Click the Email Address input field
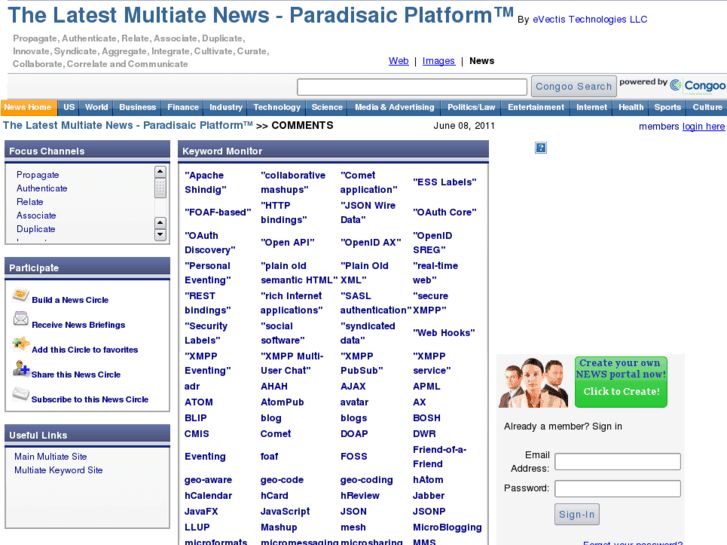This screenshot has width=727, height=545. [618, 462]
